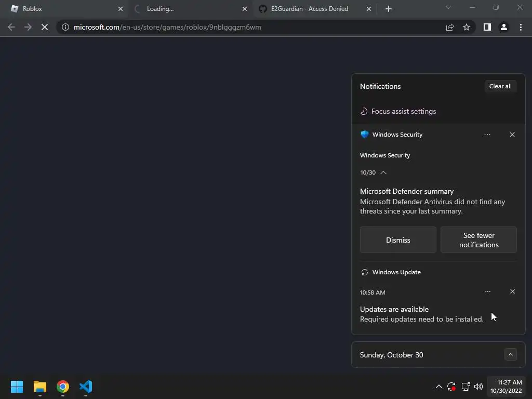Viewport: 532px width, 399px height.
Task: Go forward to the next page
Action: pos(28,27)
